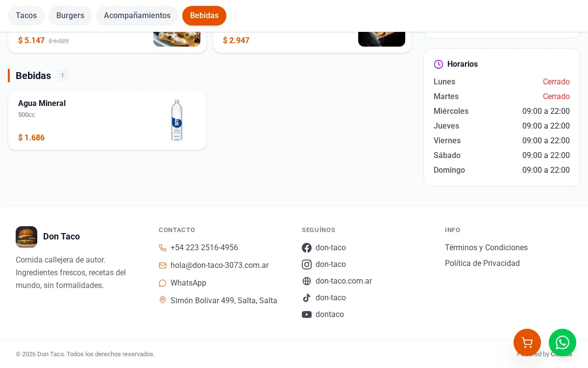Screen dimensions: 588x368
Task: Click the crossed-out $ 6.023 price
Action: tap(58, 41)
